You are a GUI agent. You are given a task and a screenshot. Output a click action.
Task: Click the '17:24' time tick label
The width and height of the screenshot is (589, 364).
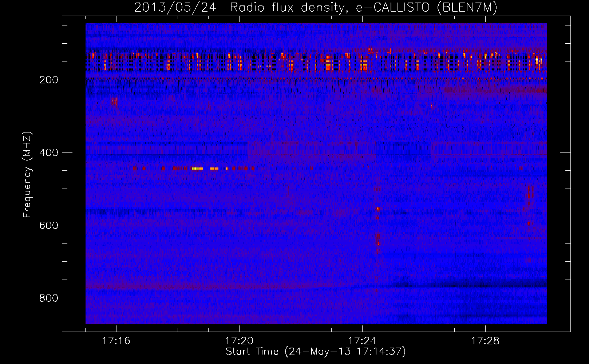point(362,341)
